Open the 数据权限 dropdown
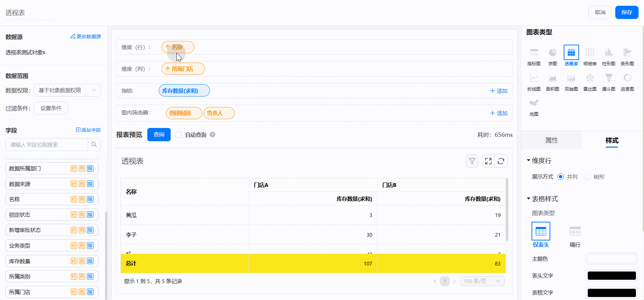This screenshot has height=300, width=644. 67,90
